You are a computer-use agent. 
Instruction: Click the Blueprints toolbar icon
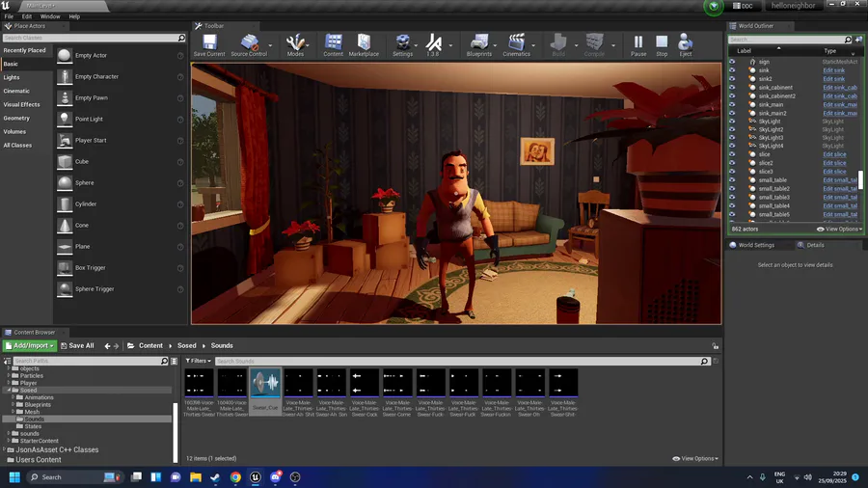pos(478,42)
